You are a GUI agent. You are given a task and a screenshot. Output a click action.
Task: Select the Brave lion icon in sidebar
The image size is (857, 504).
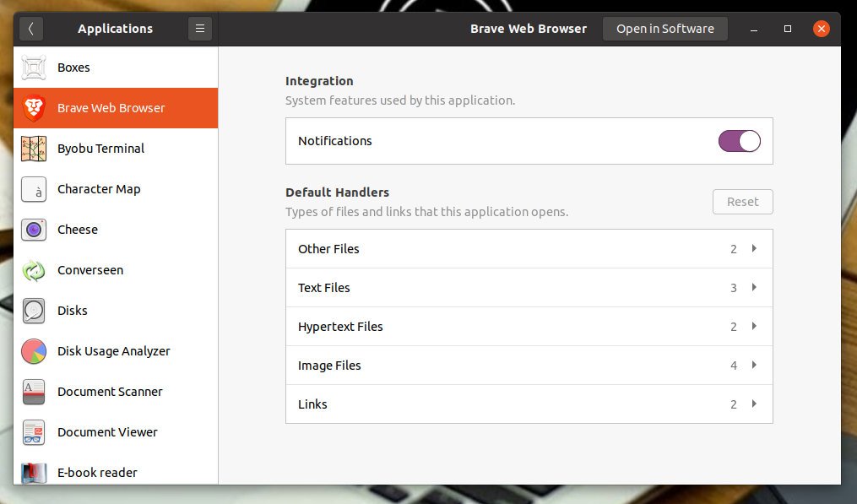[34, 108]
